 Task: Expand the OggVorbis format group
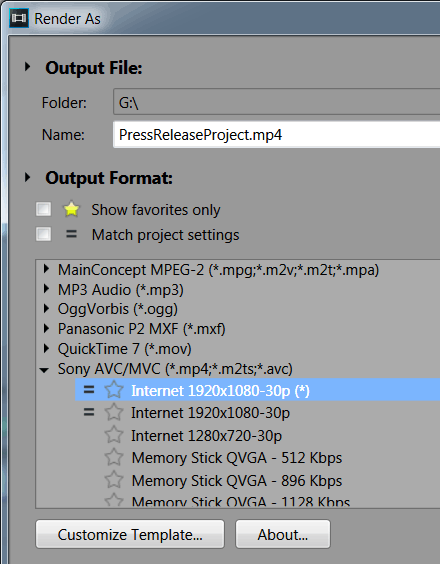pos(46,309)
